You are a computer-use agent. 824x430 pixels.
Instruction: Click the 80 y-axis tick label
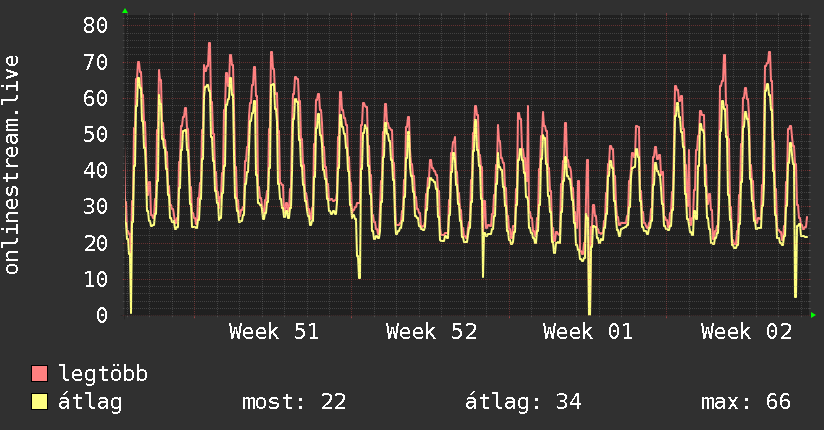96,25
